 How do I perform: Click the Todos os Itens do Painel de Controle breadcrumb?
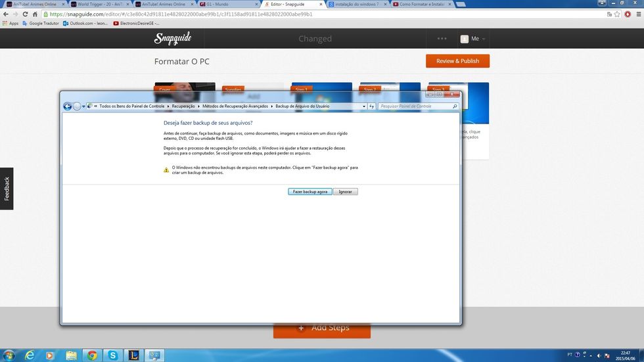[x=132, y=106]
